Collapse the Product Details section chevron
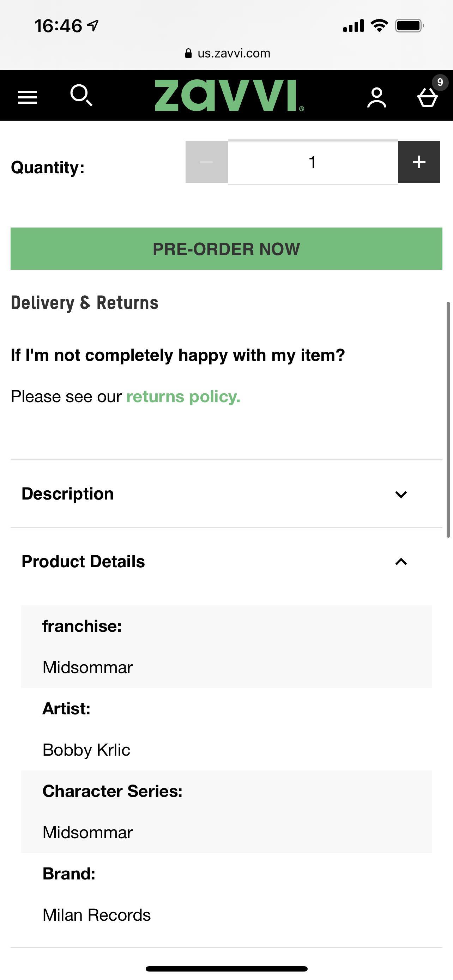Image resolution: width=453 pixels, height=980 pixels. [401, 562]
